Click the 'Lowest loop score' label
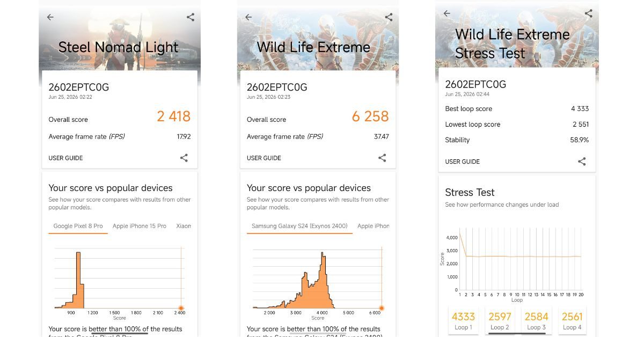This screenshot has width=644, height=337. point(472,124)
